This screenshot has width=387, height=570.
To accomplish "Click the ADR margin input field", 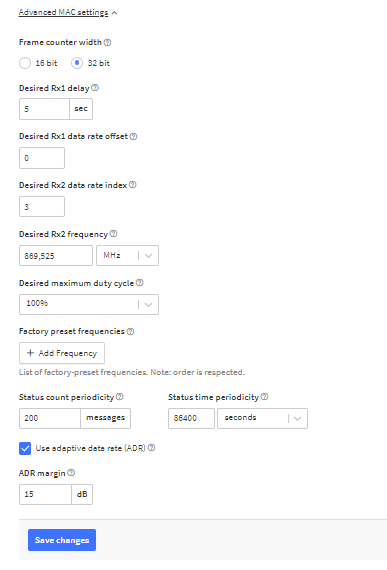I will coord(45,494).
